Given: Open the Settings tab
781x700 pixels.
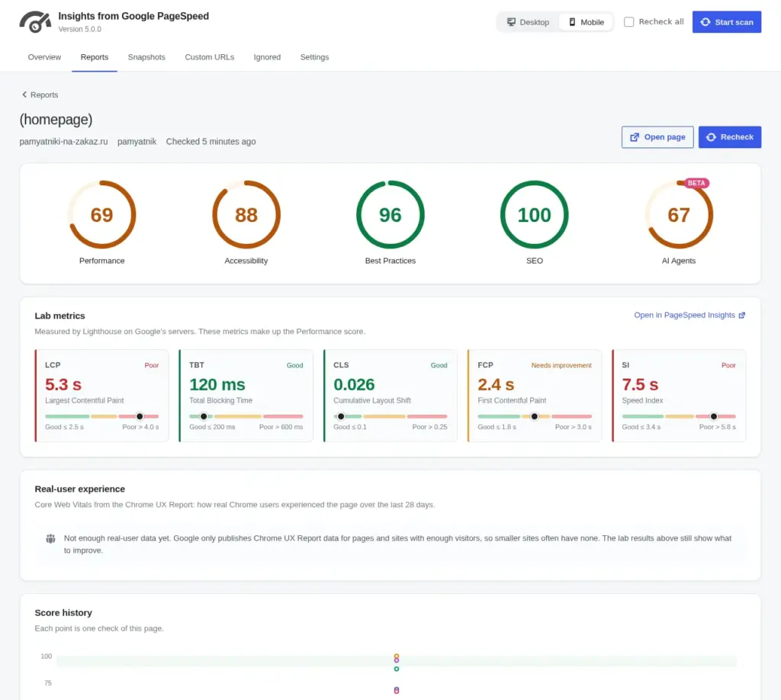Looking at the screenshot, I should (x=314, y=57).
